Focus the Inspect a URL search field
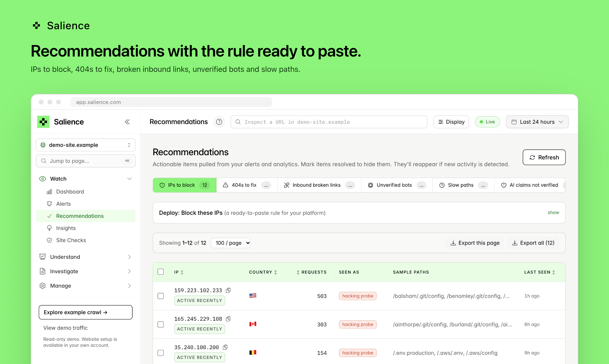Viewport: 609px width, 364px height. tap(329, 122)
